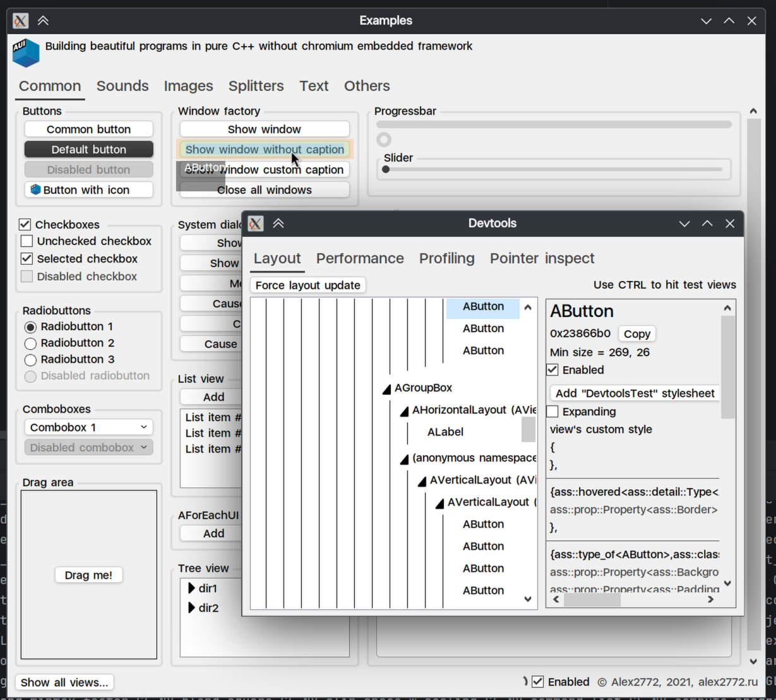Expand dir1 in the Tree view

tap(192, 588)
